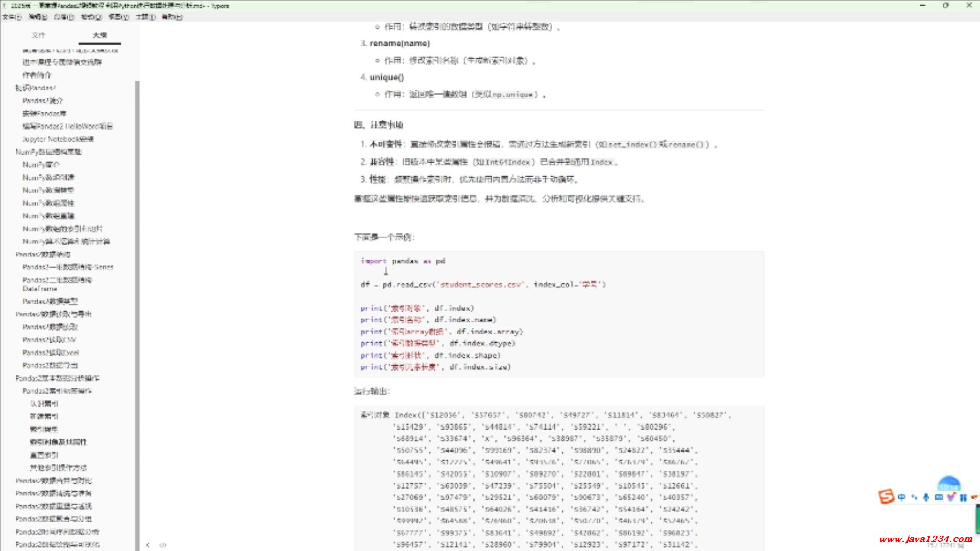980x551 pixels.
Task: Open the 文件 (File) menu
Action: (11, 17)
